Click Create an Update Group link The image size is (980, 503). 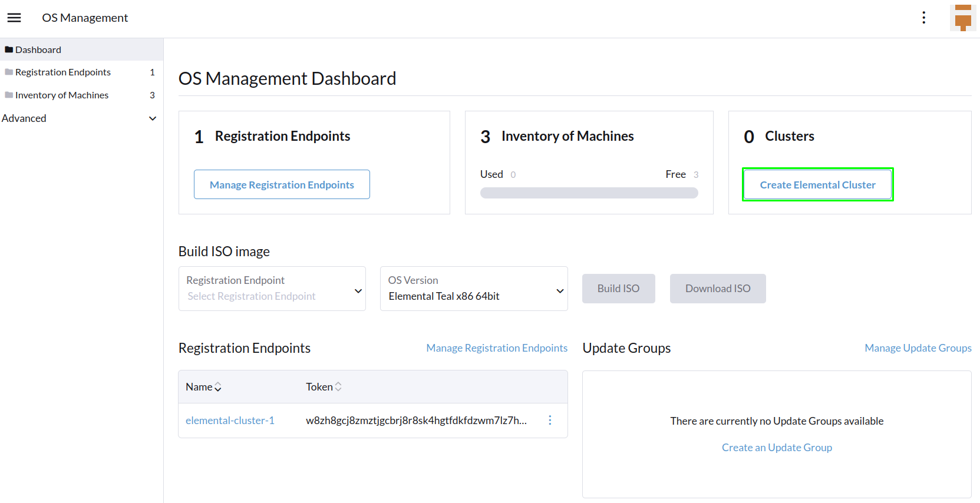point(777,448)
